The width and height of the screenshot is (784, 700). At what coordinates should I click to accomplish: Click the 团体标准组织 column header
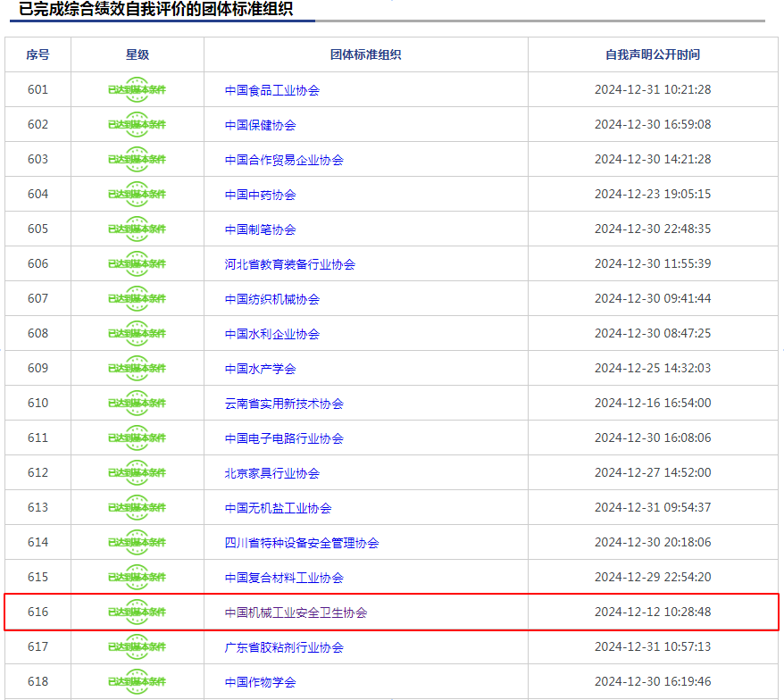coord(365,54)
